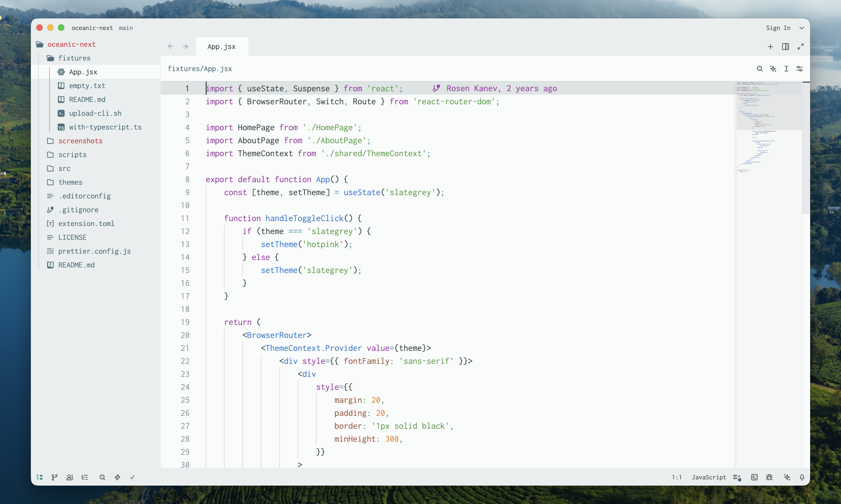Expand the src folder
Image resolution: width=841 pixels, height=504 pixels.
point(96,168)
